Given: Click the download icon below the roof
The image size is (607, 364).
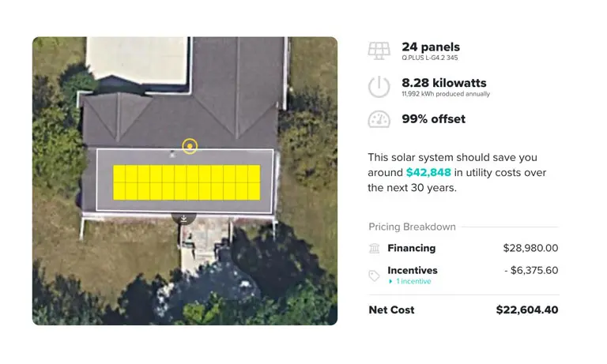Looking at the screenshot, I should coord(183,218).
